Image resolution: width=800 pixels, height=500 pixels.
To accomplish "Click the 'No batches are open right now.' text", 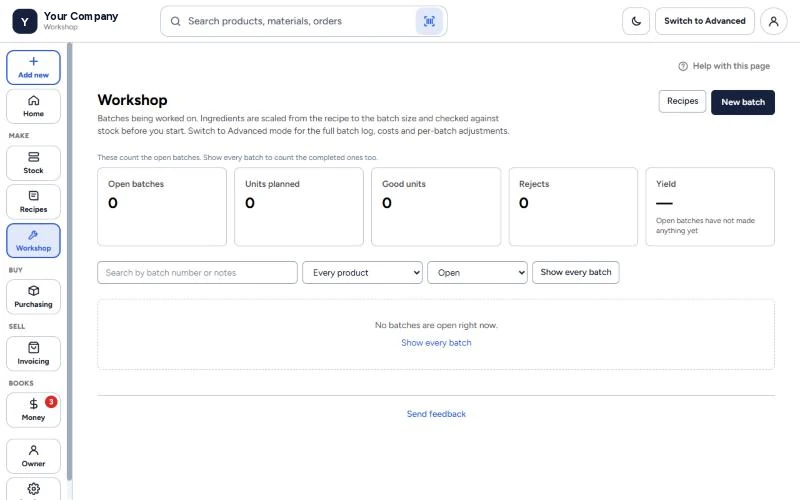I will click(436, 325).
